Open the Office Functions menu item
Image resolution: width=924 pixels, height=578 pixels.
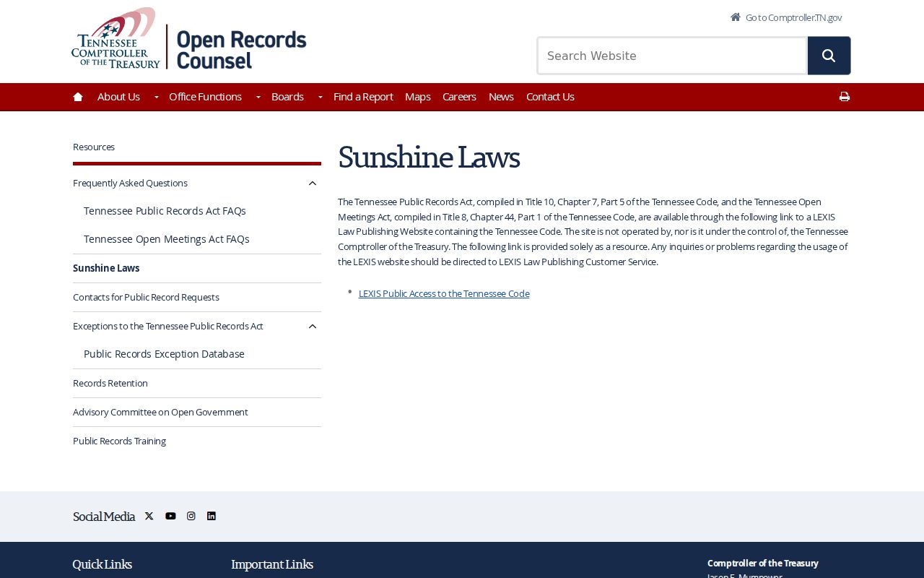(x=205, y=97)
